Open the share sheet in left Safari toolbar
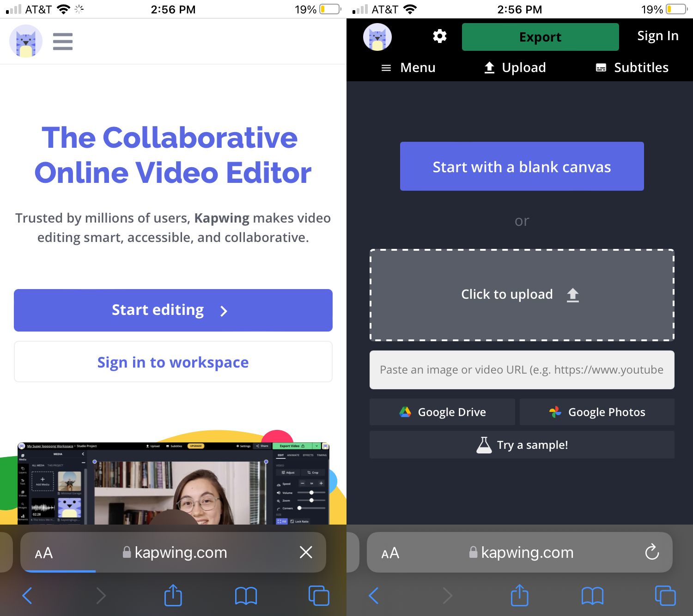This screenshot has height=616, width=693. point(173,595)
